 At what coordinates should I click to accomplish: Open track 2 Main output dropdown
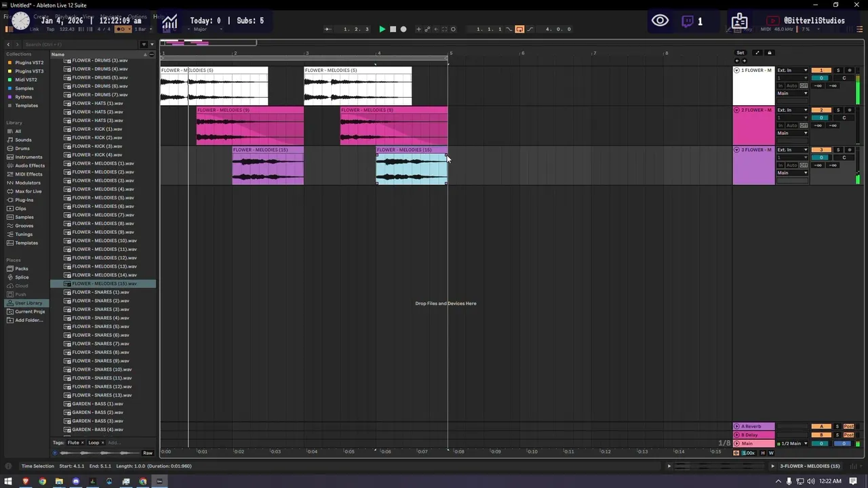(x=792, y=133)
